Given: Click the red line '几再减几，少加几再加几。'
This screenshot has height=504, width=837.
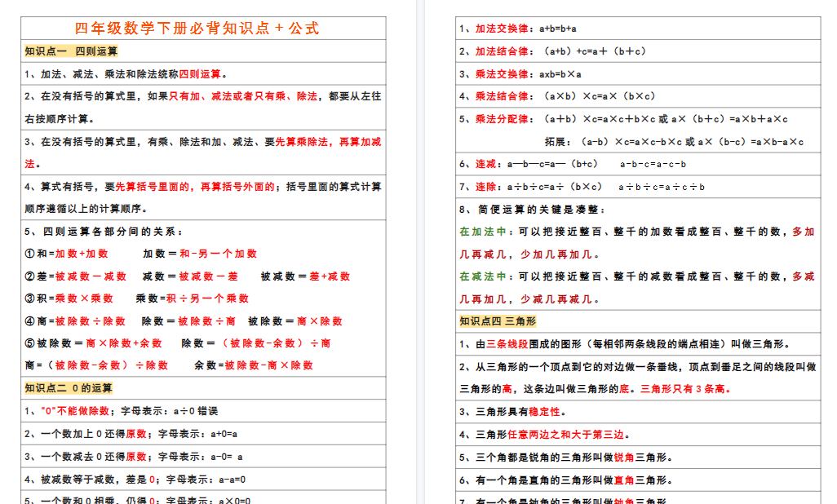Looking at the screenshot, I should tap(529, 254).
